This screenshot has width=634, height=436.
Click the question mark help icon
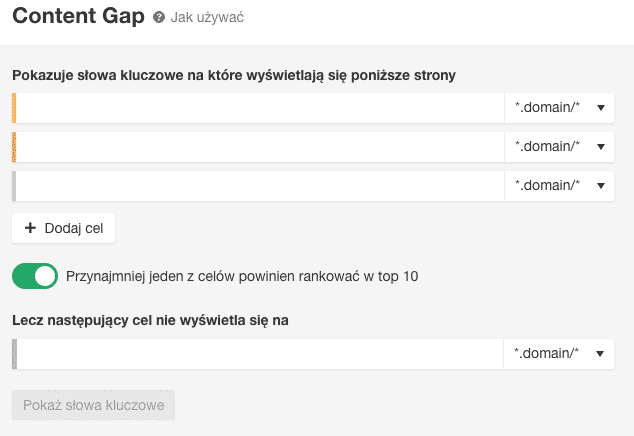(x=159, y=17)
